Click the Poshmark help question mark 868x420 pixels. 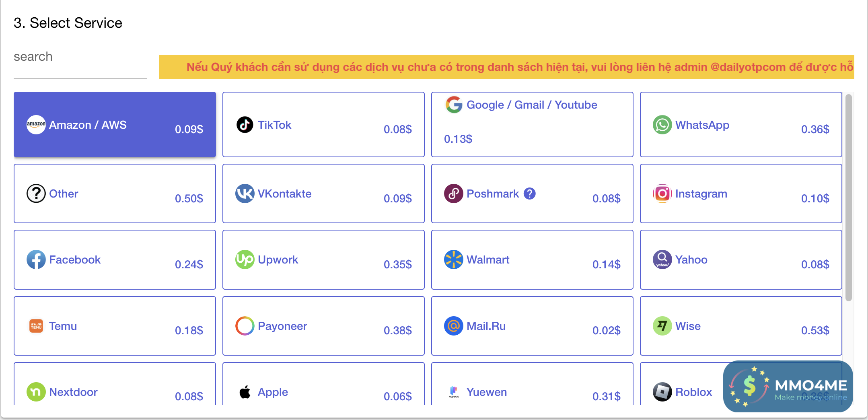pyautogui.click(x=530, y=194)
